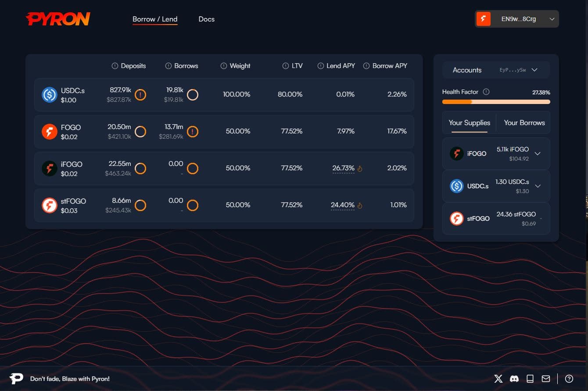The image size is (588, 391).
Task: Click the FOGO borrows warning icon
Action: [x=193, y=132]
